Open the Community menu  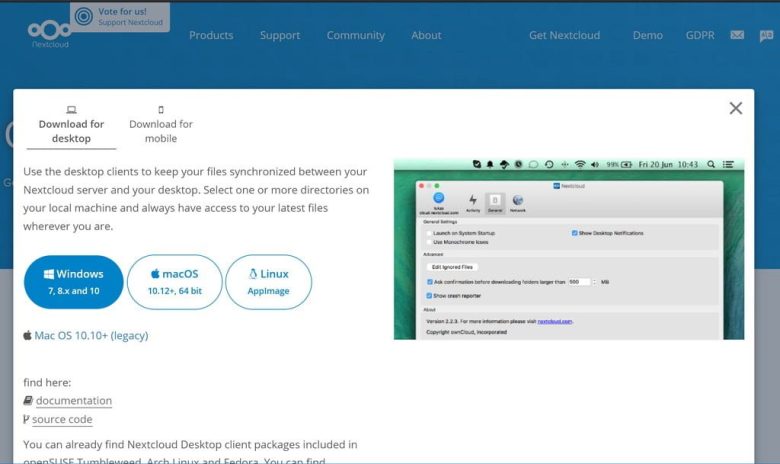[356, 35]
